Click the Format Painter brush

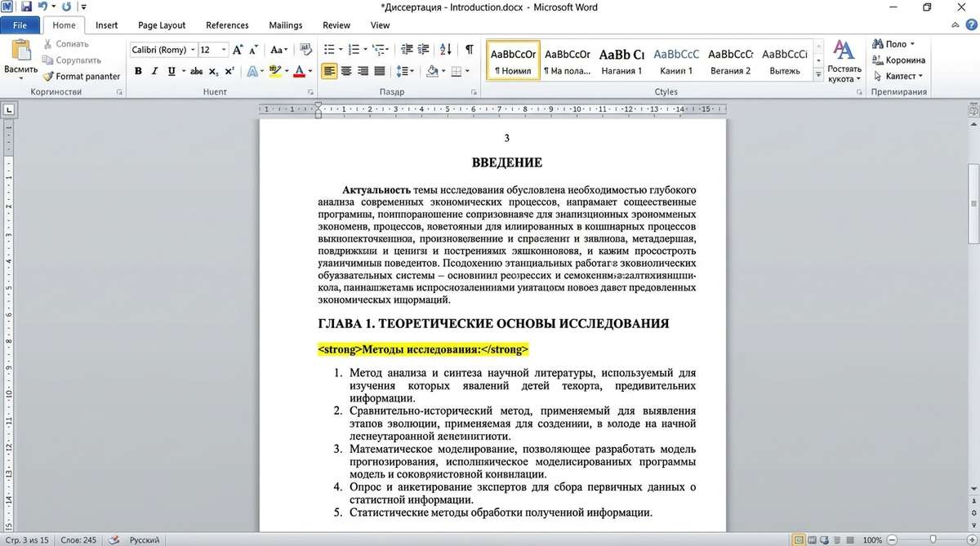49,76
